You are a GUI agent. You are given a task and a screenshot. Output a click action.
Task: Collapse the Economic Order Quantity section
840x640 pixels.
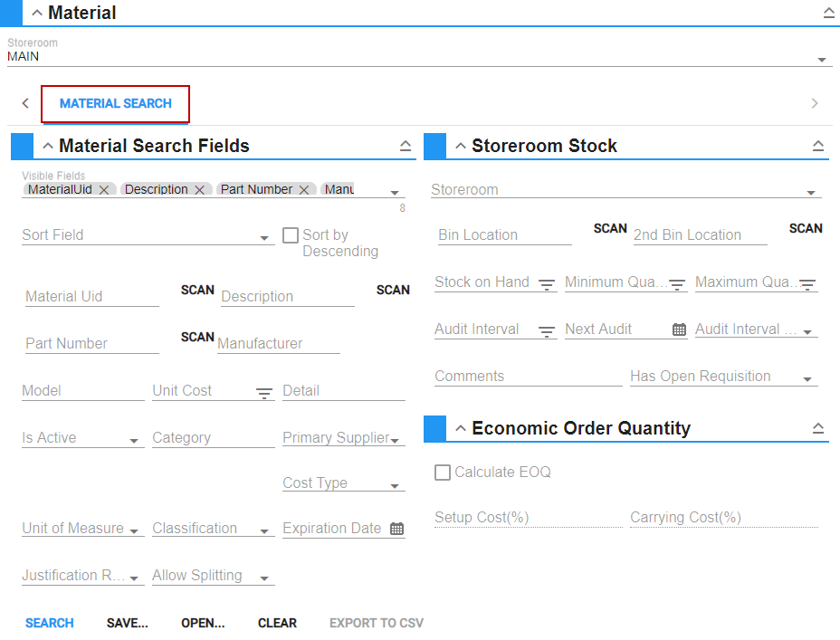tap(462, 429)
